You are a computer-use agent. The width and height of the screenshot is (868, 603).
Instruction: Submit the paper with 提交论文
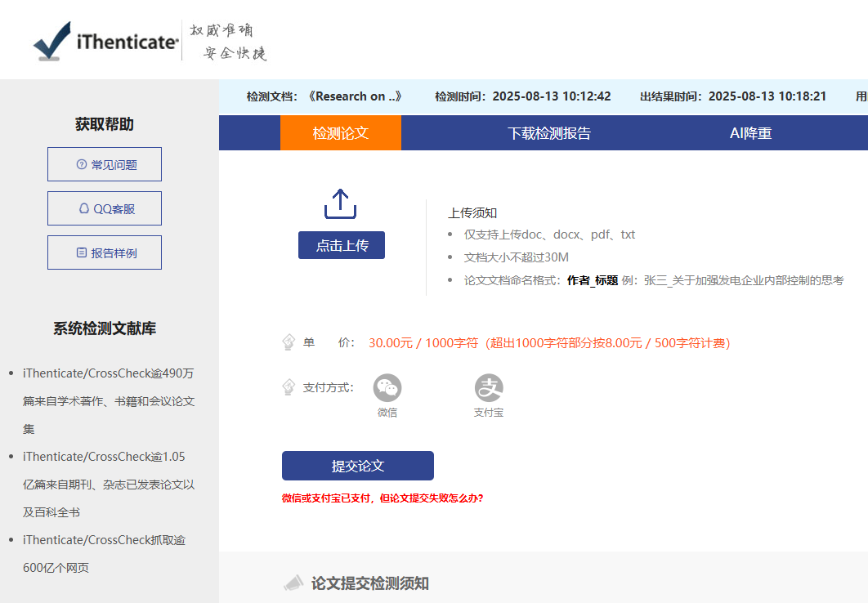tap(358, 466)
